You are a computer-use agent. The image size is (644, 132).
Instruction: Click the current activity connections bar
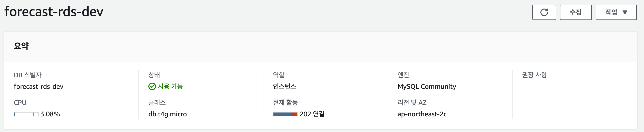[x=285, y=114]
